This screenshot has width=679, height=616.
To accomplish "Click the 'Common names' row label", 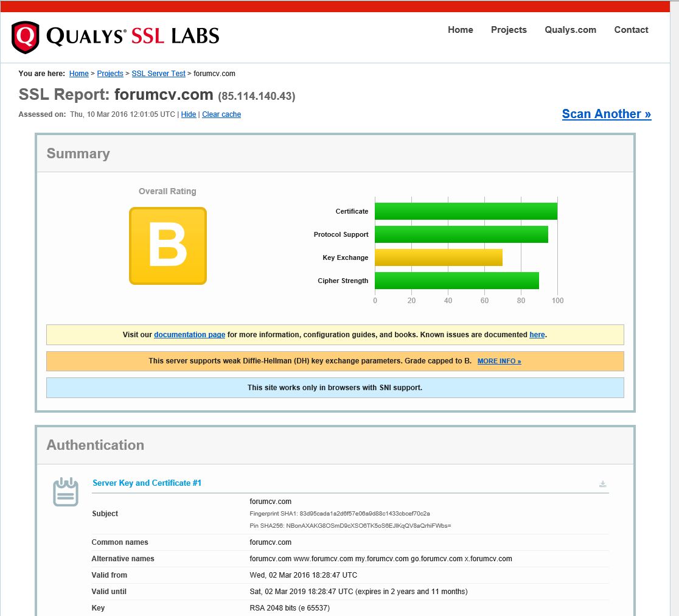I will click(x=119, y=542).
